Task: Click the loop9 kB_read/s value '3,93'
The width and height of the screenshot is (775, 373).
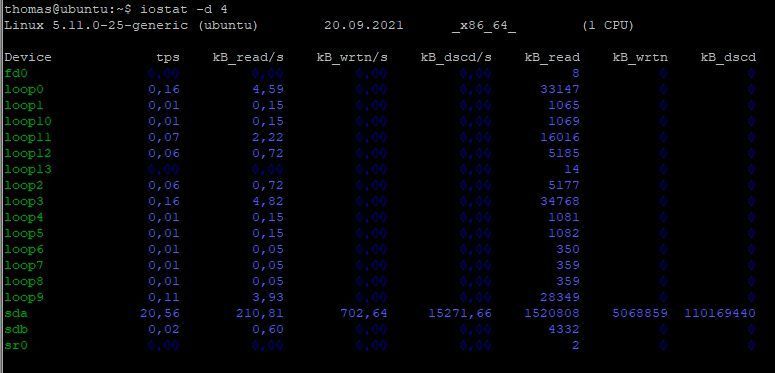Action: tap(268, 298)
